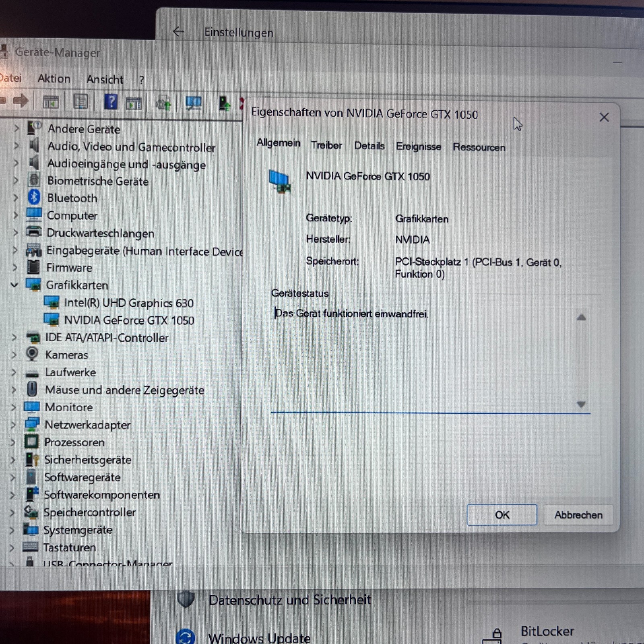This screenshot has height=644, width=644.
Task: Switch to the Ereignisse tab
Action: (418, 147)
